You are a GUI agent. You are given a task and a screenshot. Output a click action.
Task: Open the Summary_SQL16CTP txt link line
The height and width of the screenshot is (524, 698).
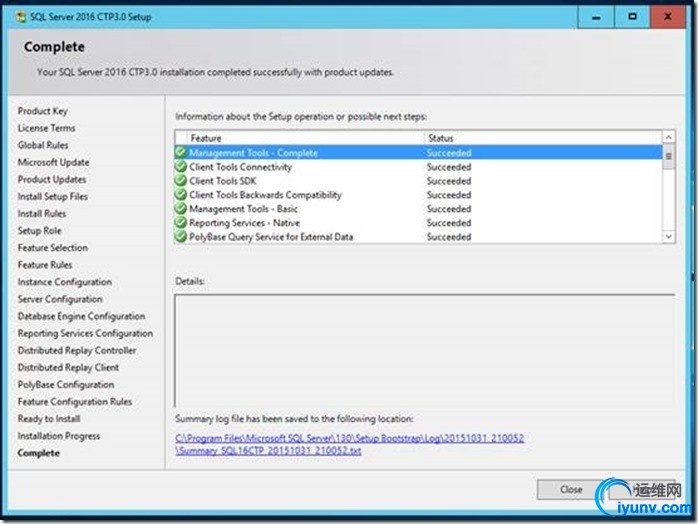(x=268, y=451)
